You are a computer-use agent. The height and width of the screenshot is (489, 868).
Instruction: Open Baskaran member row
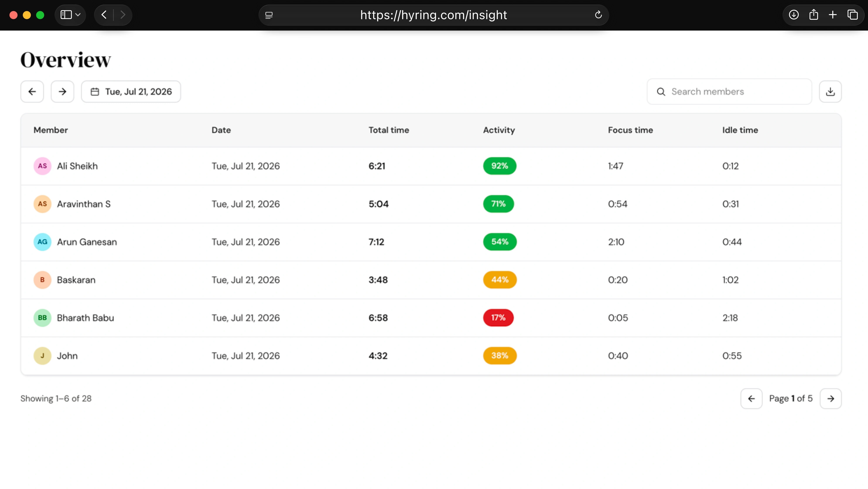coord(431,280)
